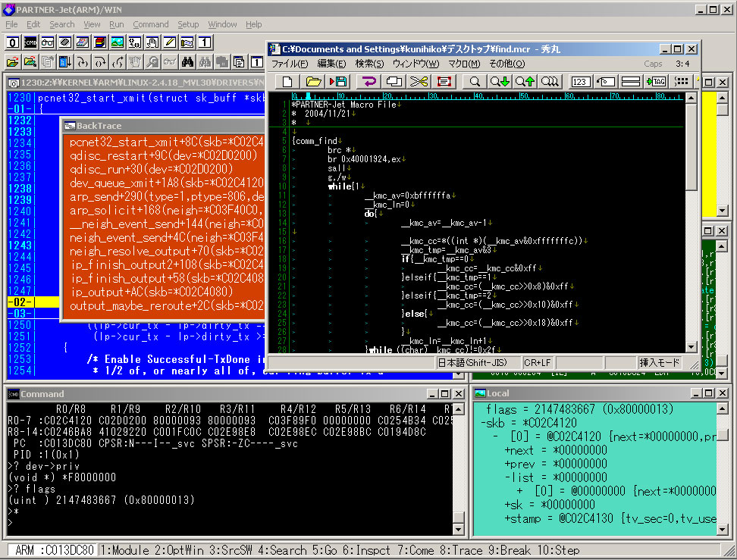The image size is (737, 560).
Task: Click the TAG jump icon in Hidemaru toolbar
Action: (656, 82)
